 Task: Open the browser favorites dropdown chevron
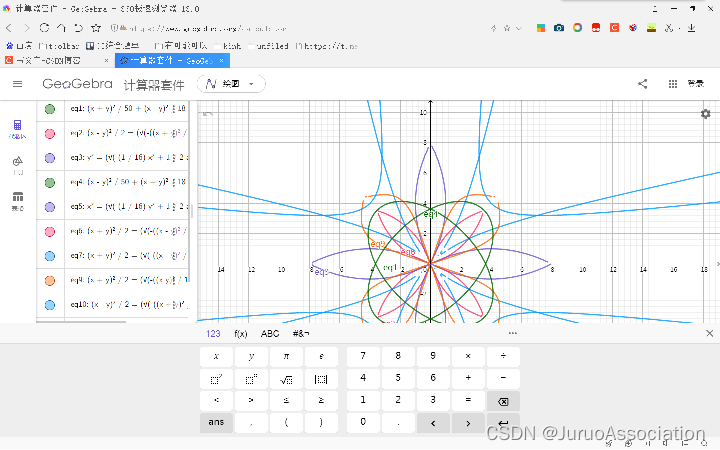pyautogui.click(x=519, y=28)
